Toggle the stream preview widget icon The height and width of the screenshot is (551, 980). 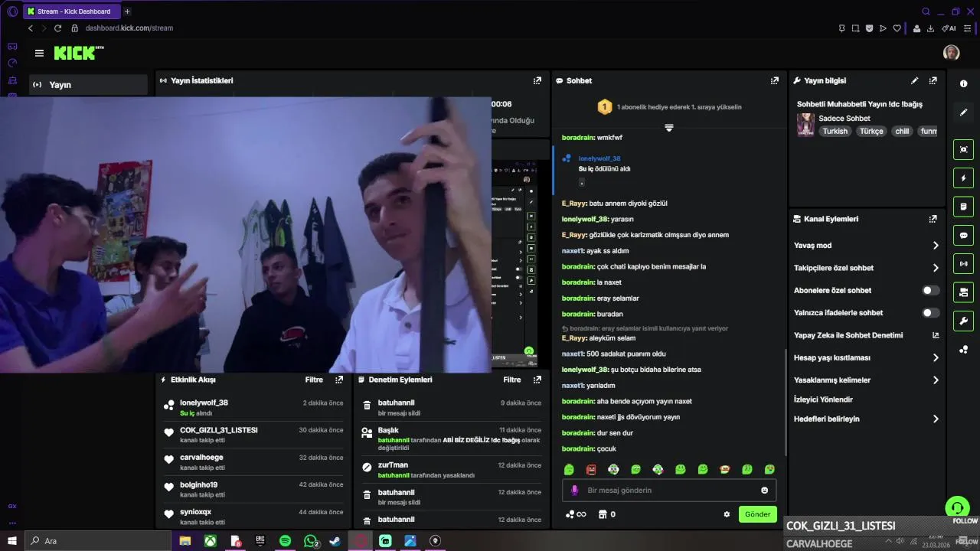point(963,149)
